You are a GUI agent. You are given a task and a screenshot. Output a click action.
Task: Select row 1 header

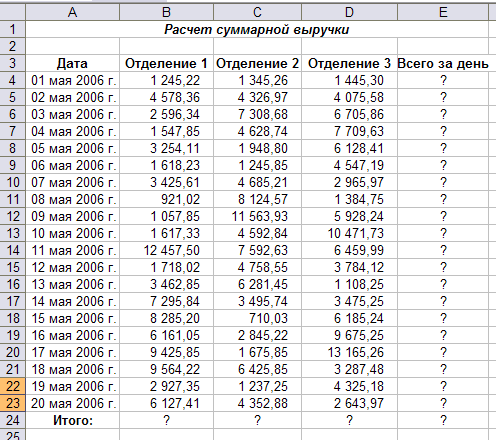[13, 29]
